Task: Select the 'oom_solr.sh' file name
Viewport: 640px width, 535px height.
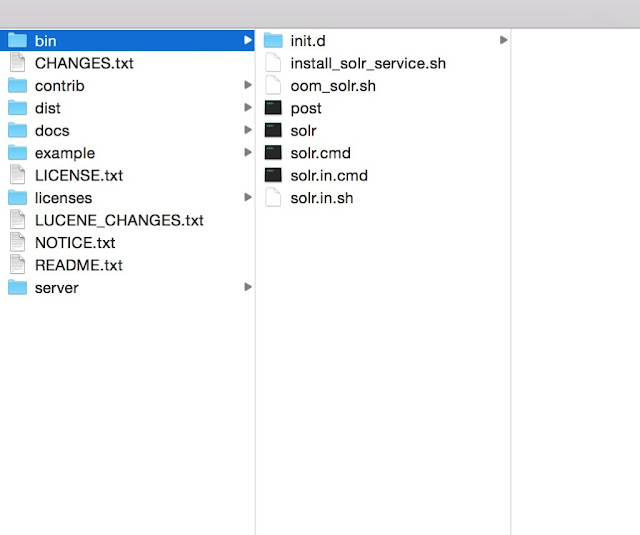Action: click(333, 86)
